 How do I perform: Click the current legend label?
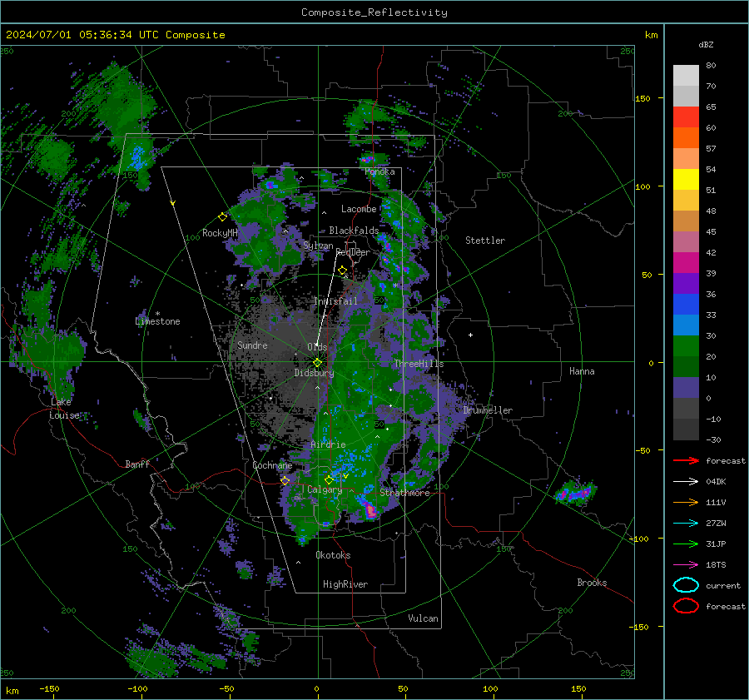coord(723,585)
